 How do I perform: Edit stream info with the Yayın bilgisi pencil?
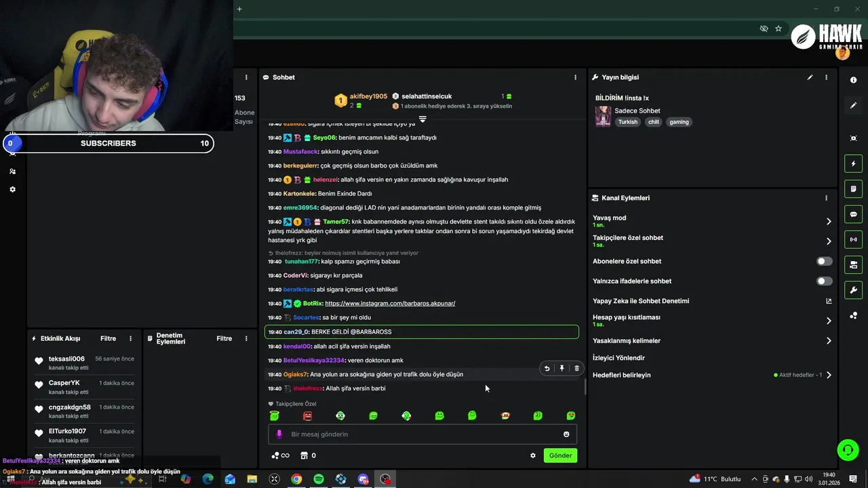810,77
